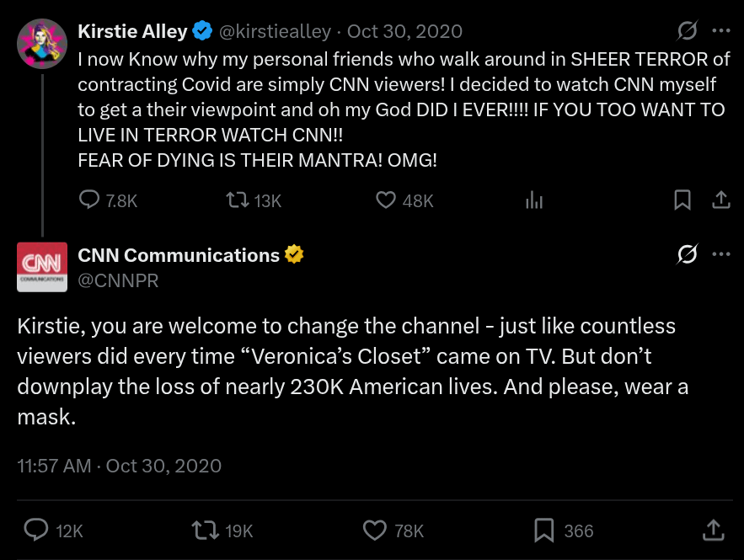Open more options on Kirstie Alley's tweet
Screen dimensions: 744x560
point(721,32)
